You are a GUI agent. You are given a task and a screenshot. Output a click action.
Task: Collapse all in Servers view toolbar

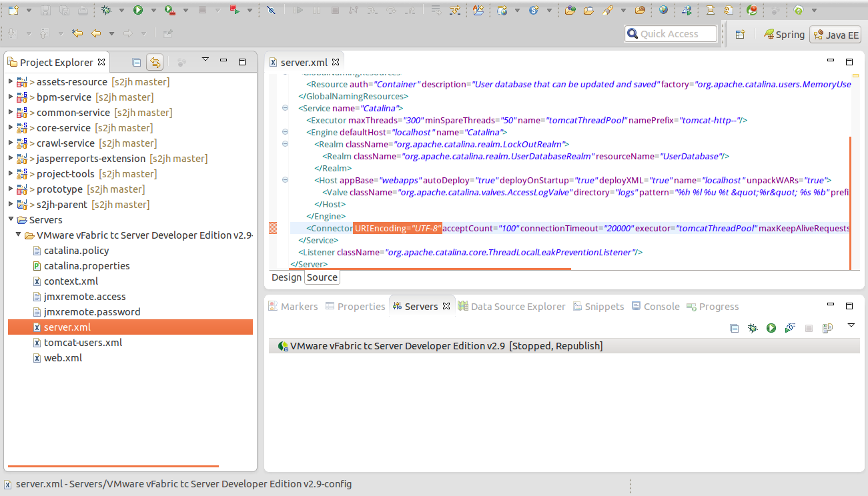[734, 328]
